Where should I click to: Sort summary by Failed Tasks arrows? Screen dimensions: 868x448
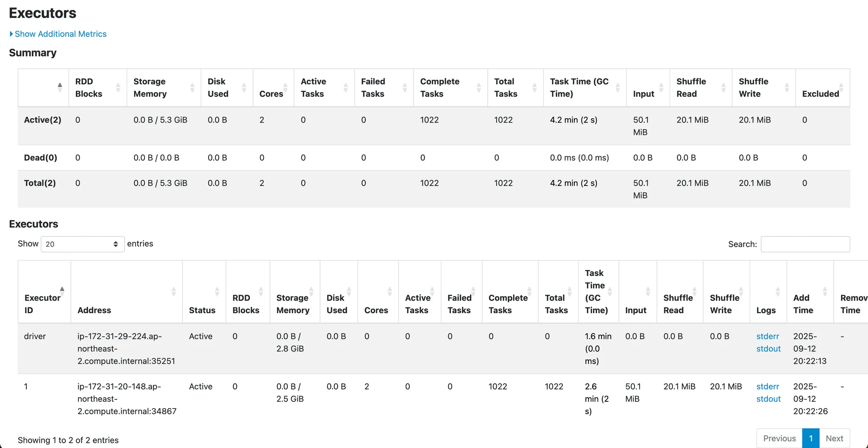404,88
